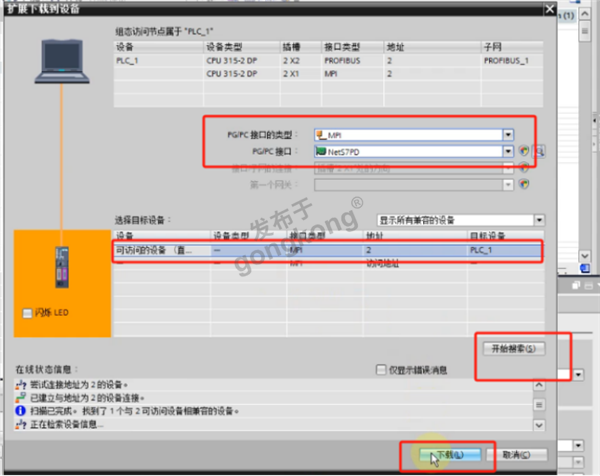Click the background window scroll up arrow
The width and height of the screenshot is (600, 476).
click(x=585, y=14)
